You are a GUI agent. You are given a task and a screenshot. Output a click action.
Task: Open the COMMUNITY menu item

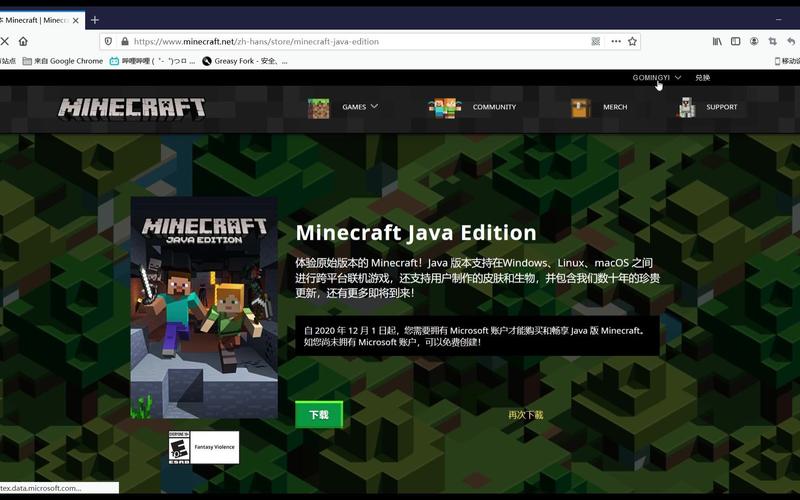pos(494,107)
